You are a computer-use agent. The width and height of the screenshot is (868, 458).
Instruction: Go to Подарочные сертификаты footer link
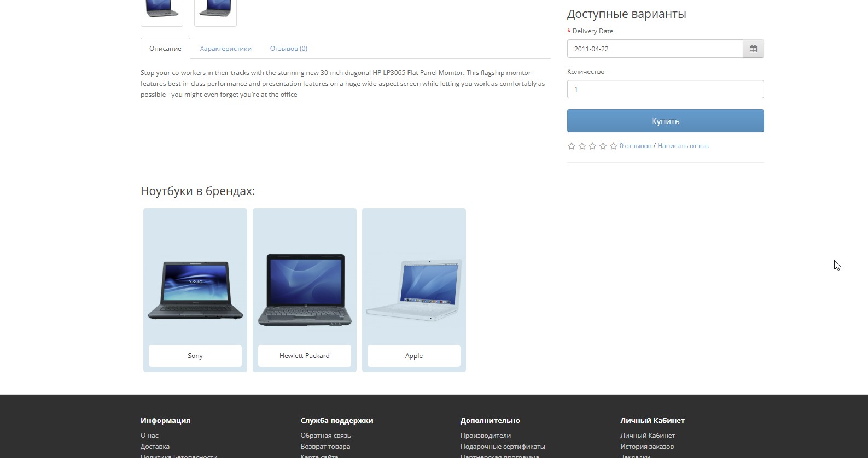tap(503, 447)
